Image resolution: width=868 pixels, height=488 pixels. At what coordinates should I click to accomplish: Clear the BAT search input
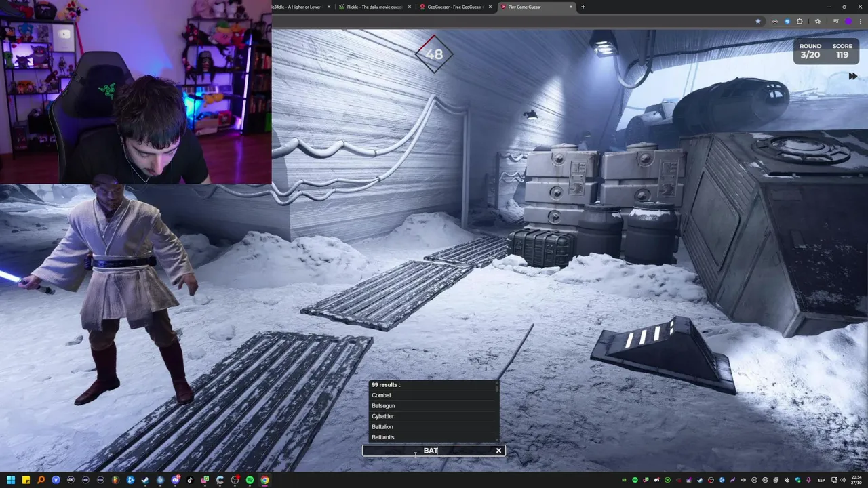[498, 451]
